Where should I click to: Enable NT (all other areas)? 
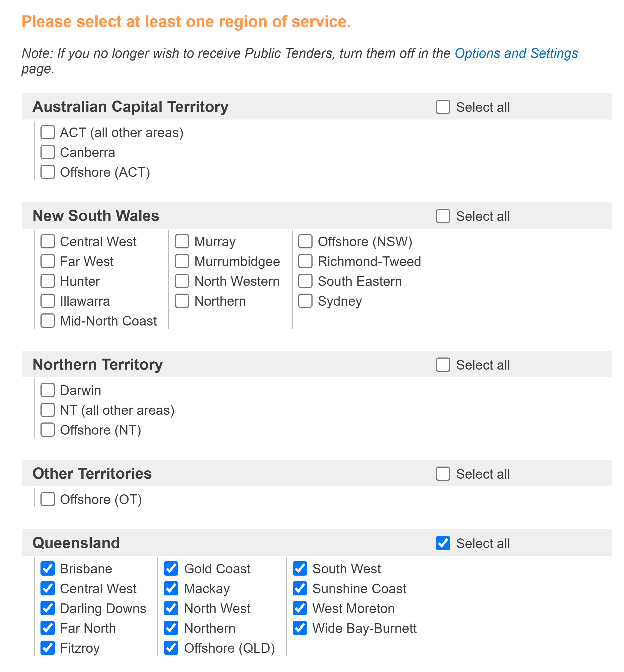[x=48, y=410]
